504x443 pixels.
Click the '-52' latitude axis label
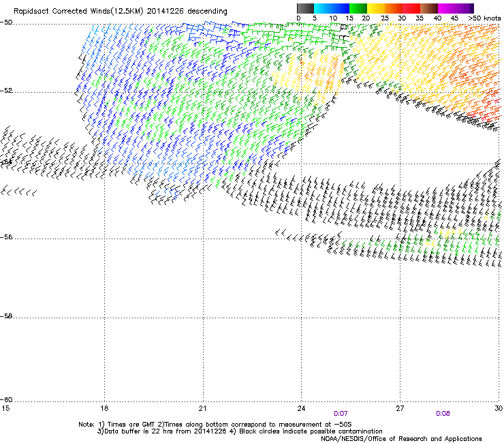pyautogui.click(x=6, y=91)
